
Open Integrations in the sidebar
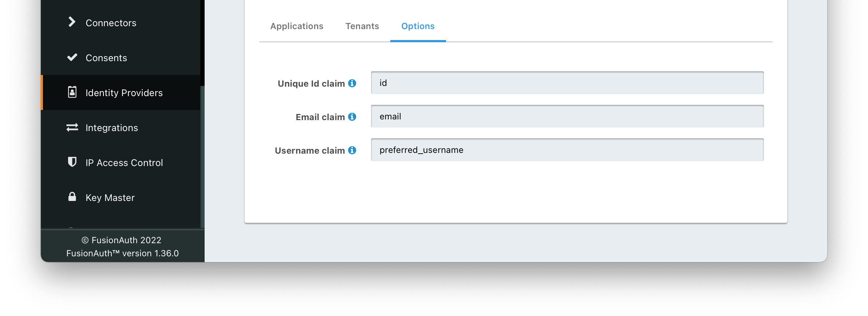pyautogui.click(x=111, y=128)
